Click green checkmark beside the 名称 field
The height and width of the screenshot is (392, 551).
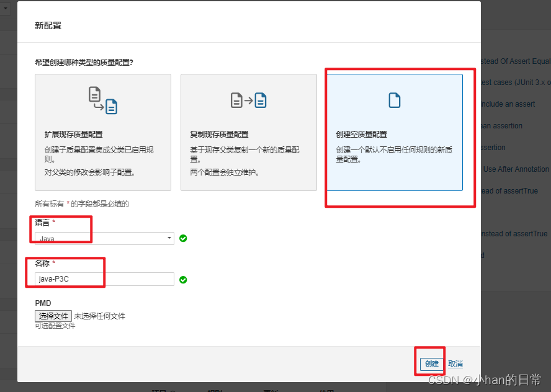pyautogui.click(x=183, y=280)
